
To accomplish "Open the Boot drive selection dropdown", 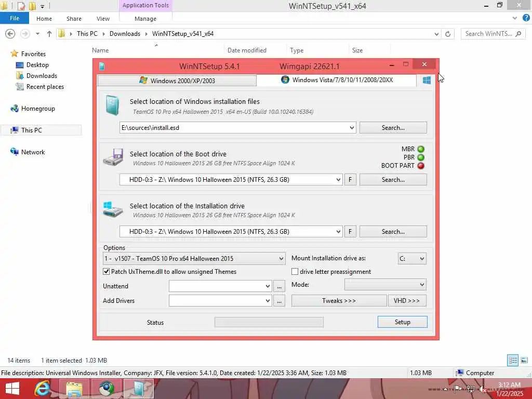I will coord(338,180).
